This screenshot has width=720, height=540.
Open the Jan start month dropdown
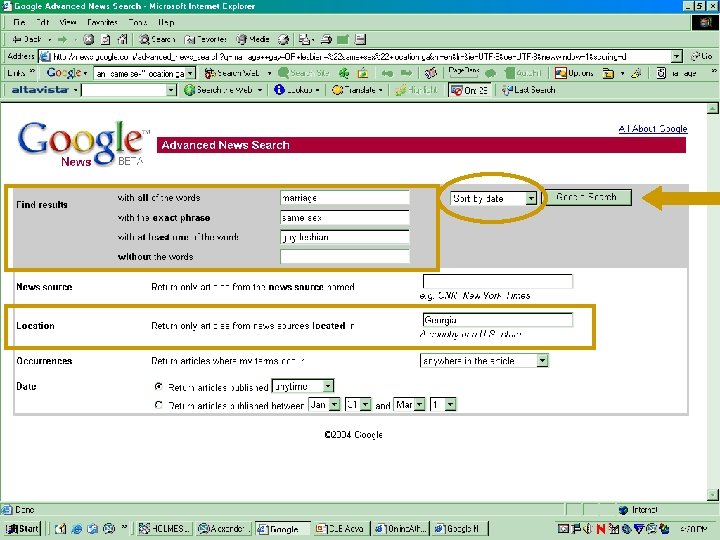pyautogui.click(x=324, y=405)
